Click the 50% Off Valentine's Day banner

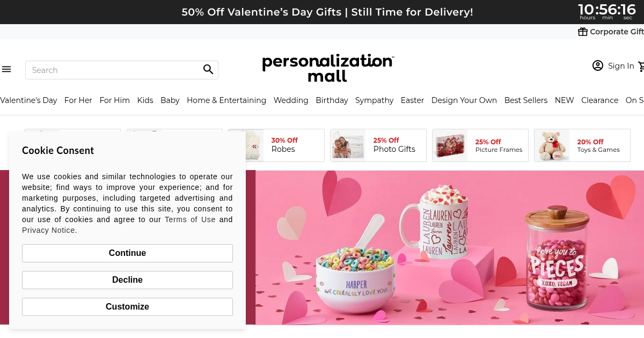point(327,12)
